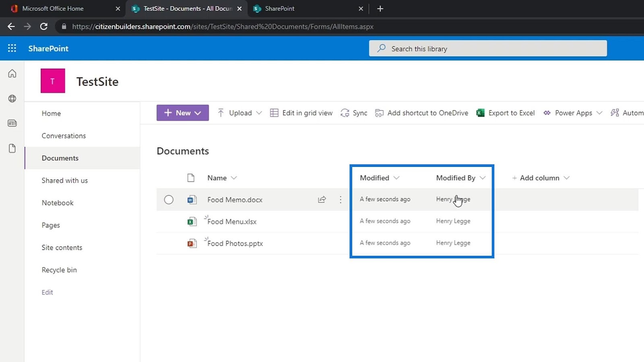Expand the New button dropdown

(198, 113)
